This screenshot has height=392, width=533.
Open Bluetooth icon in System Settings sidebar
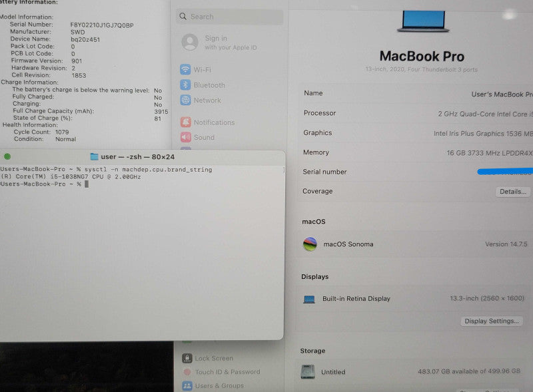pos(185,85)
